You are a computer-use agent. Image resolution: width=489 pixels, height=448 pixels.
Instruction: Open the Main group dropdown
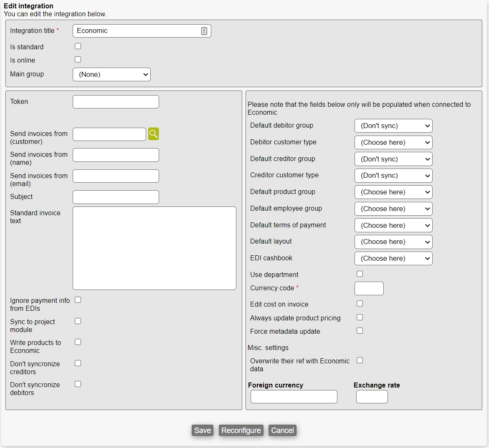tap(111, 75)
